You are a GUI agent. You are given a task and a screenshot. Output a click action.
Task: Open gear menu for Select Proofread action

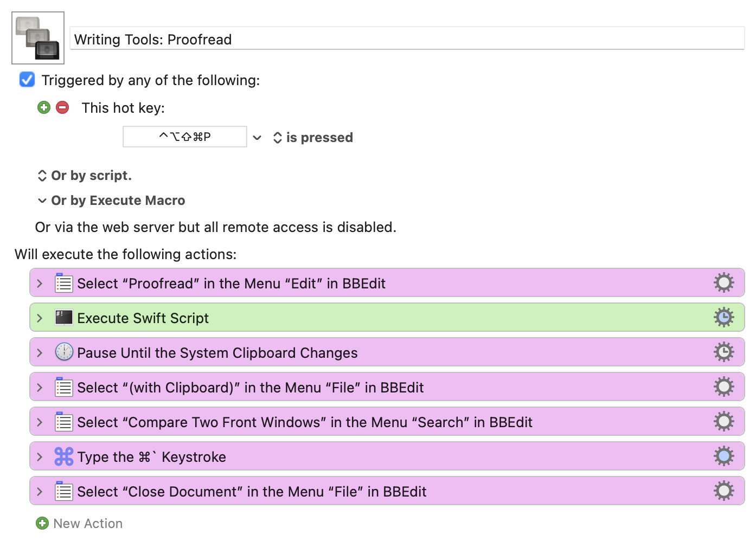(723, 283)
